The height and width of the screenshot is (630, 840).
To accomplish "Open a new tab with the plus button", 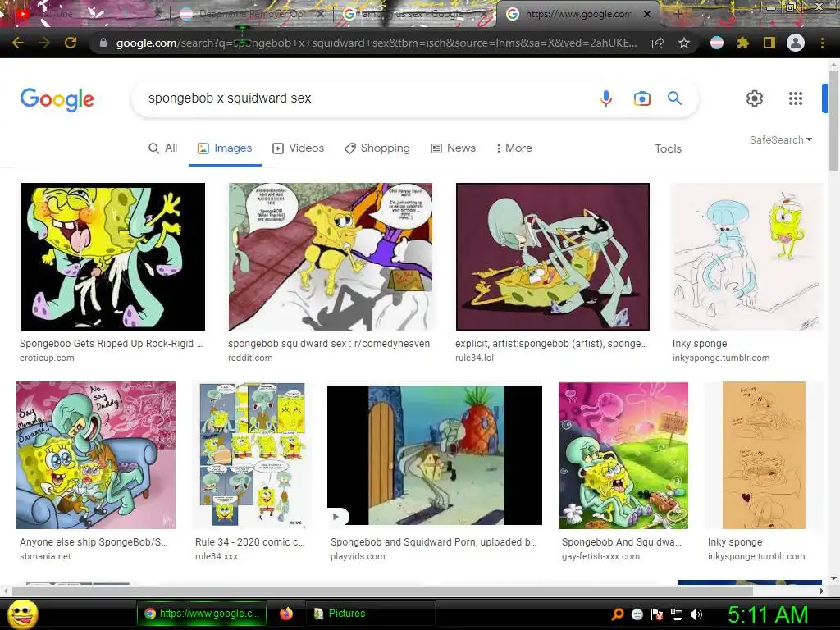I will [678, 13].
